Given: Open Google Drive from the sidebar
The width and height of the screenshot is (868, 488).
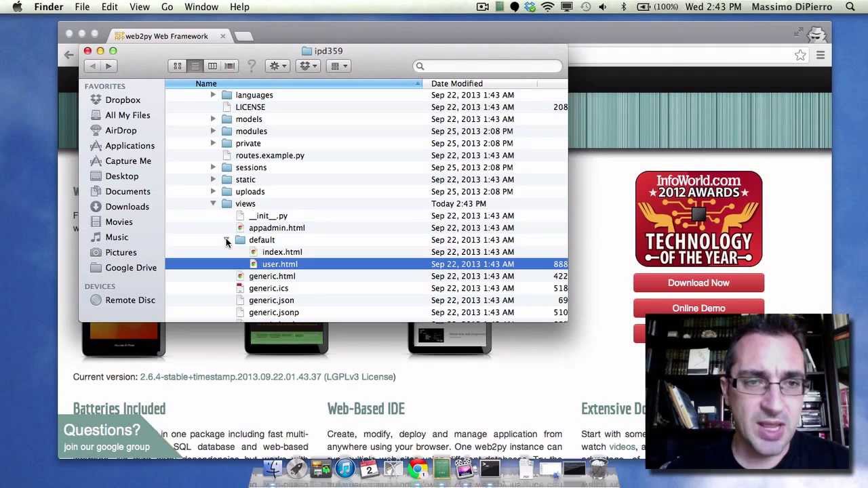Looking at the screenshot, I should (x=131, y=268).
